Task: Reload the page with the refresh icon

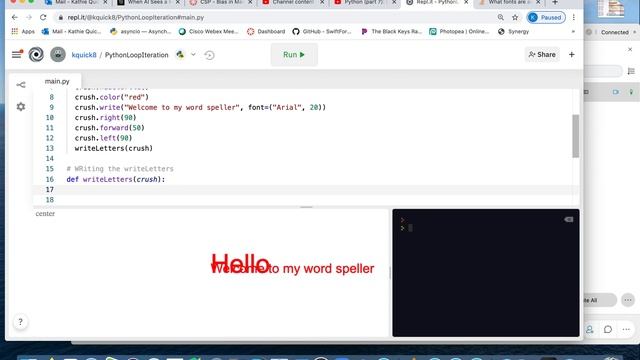Action: pos(43,17)
